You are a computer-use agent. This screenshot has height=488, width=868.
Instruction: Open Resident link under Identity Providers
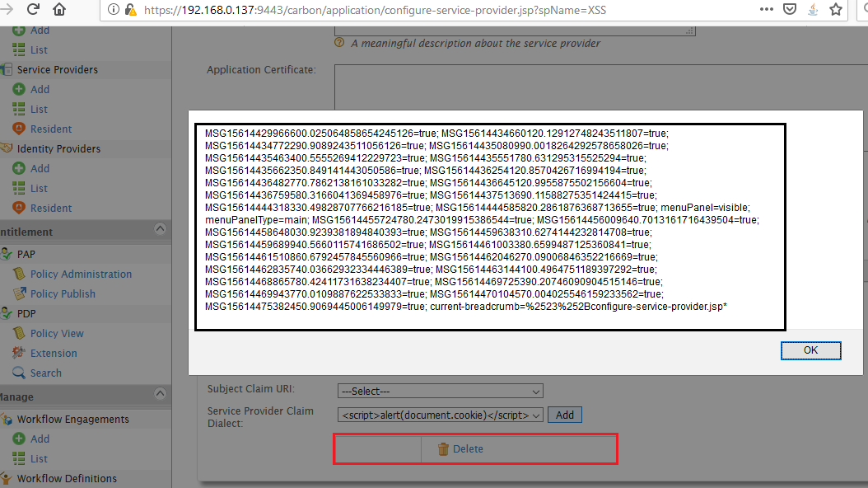51,209
